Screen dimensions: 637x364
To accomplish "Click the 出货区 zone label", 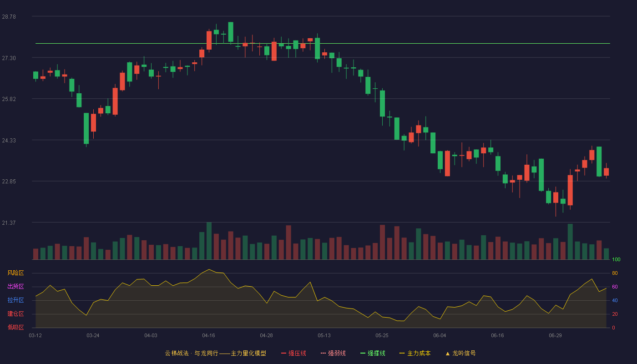I will click(15, 287).
